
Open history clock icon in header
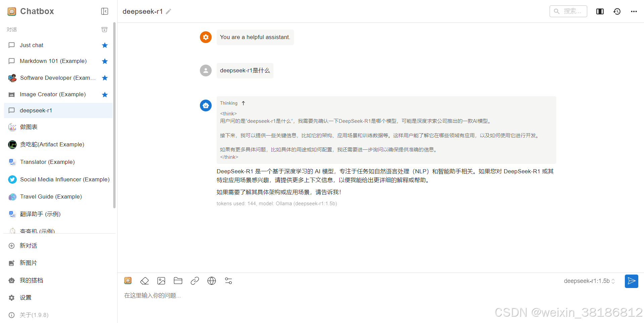click(x=617, y=11)
